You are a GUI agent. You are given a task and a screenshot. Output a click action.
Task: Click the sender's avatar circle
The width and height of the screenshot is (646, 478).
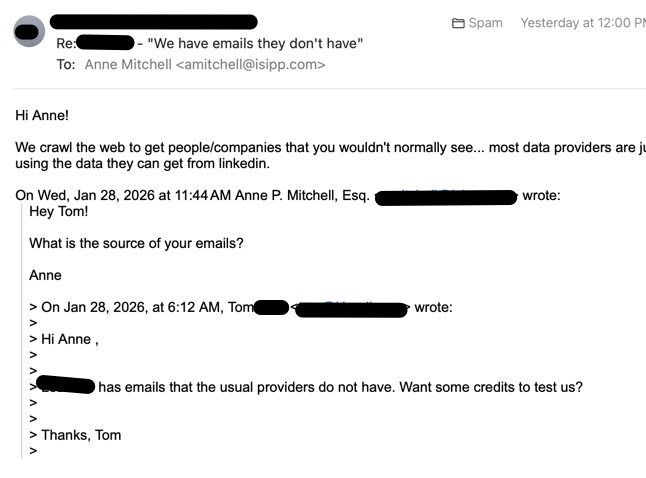[28, 31]
